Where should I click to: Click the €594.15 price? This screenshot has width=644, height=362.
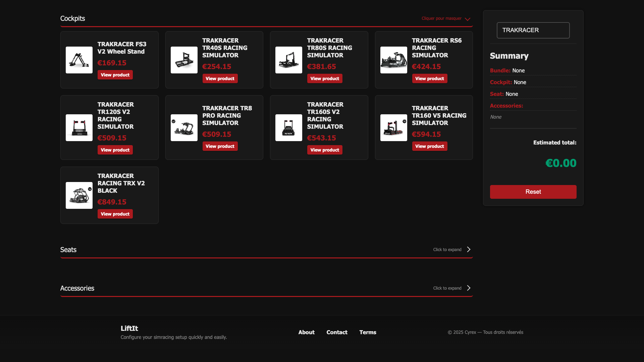click(426, 134)
